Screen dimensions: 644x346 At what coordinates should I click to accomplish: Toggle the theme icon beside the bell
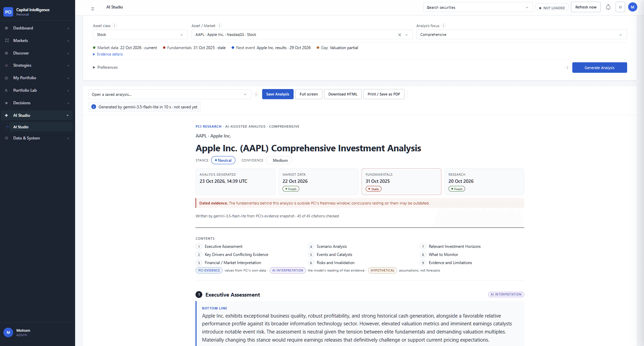click(620, 7)
